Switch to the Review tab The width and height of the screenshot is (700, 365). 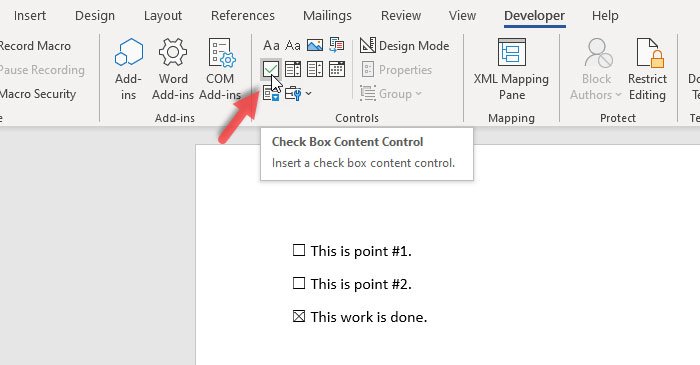click(x=401, y=16)
